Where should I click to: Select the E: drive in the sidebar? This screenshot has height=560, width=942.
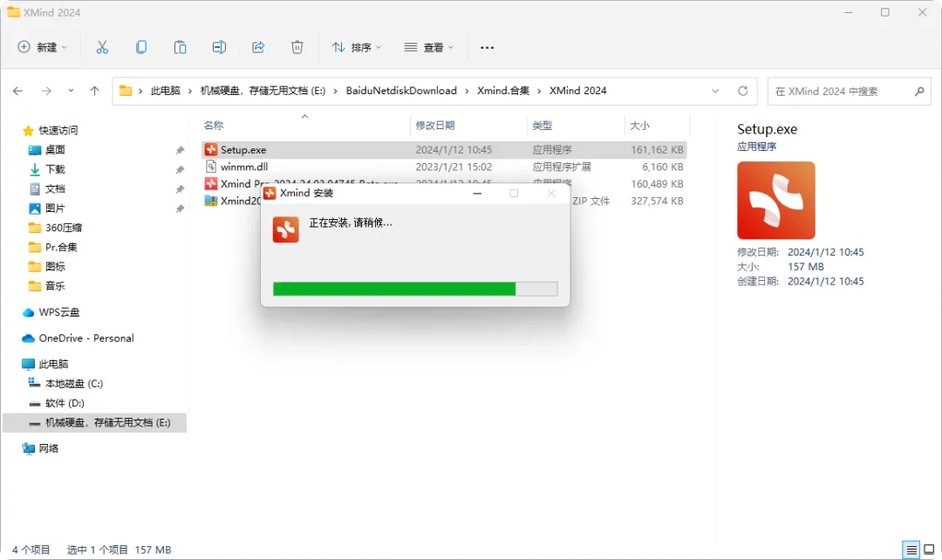point(95,422)
